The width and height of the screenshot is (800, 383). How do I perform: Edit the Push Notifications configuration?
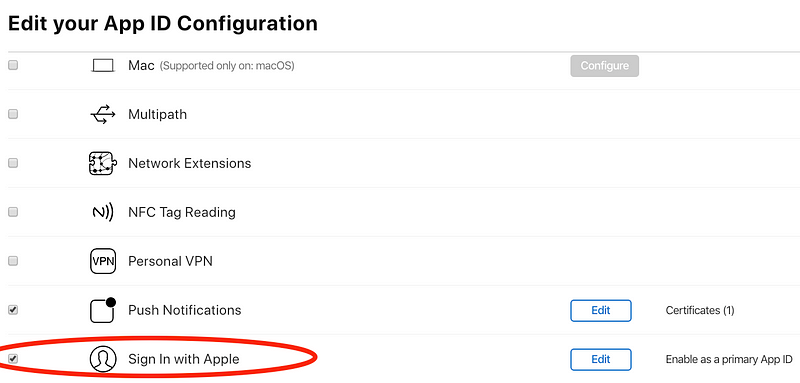(x=601, y=311)
